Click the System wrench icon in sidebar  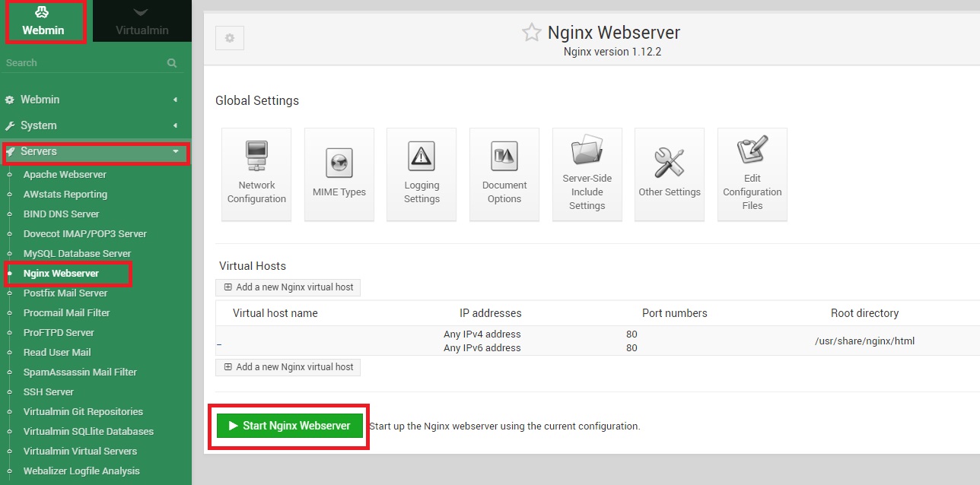tap(10, 125)
